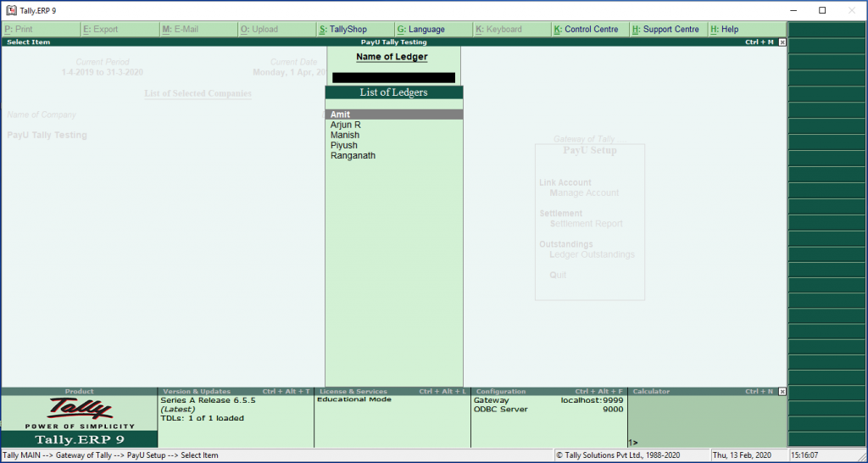
Task: Maximize the Tally.ERP 9 window
Action: point(822,10)
